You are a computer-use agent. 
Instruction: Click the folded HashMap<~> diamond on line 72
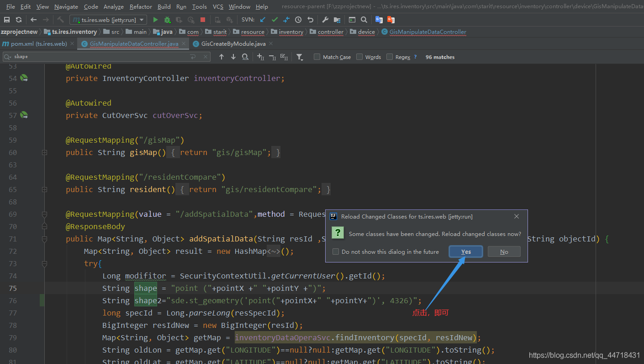pyautogui.click(x=274, y=251)
